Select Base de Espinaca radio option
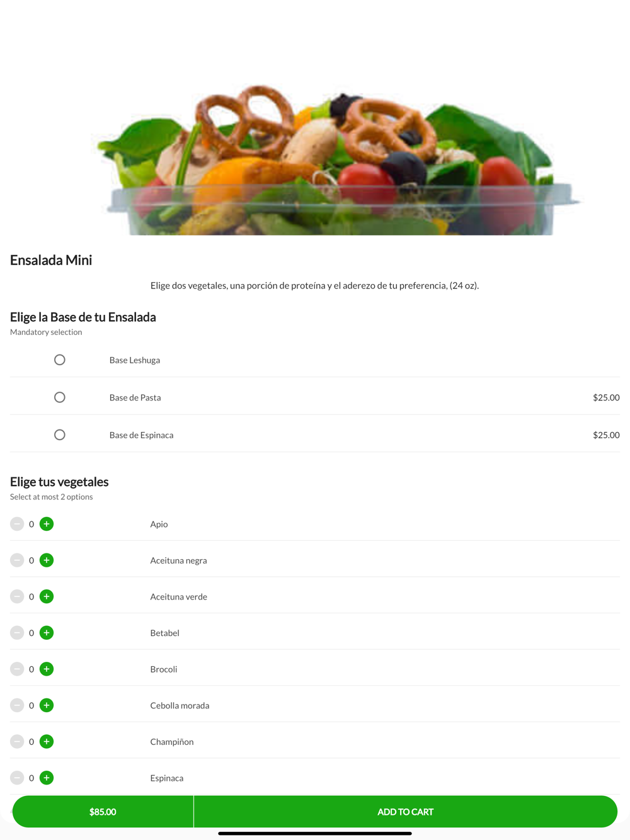 tap(60, 435)
